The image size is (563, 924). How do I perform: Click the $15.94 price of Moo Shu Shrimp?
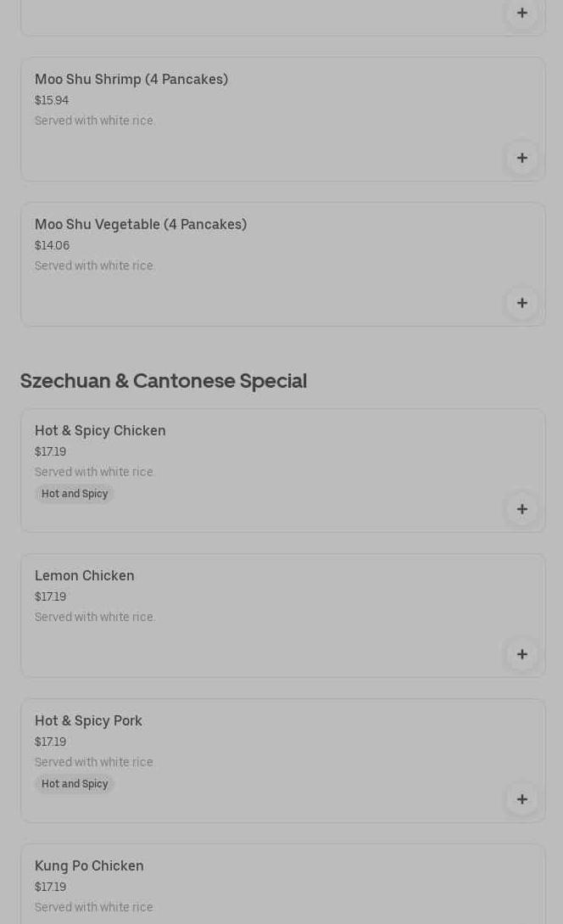coord(52,100)
